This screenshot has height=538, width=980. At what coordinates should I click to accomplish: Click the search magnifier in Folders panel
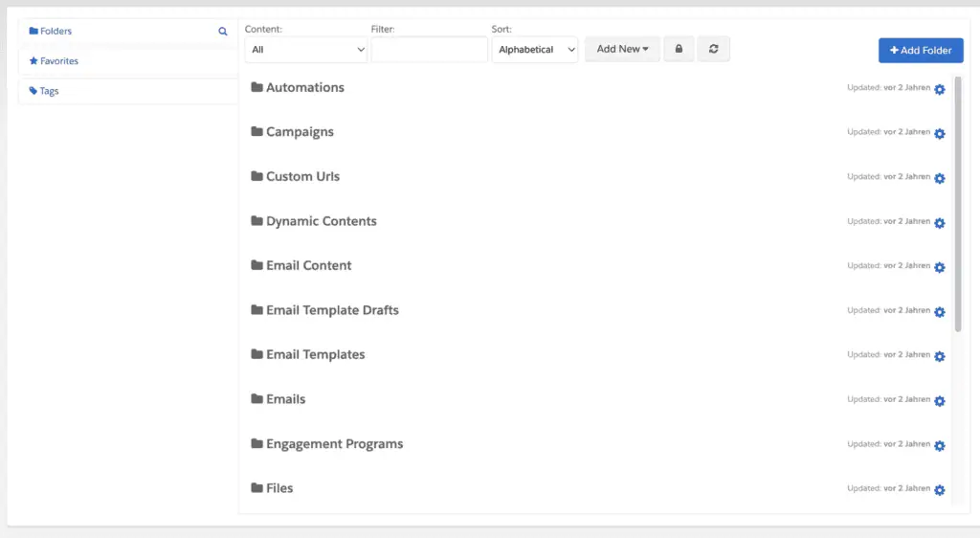(222, 32)
